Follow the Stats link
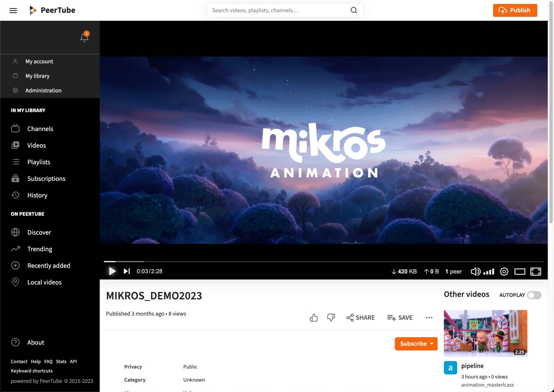 click(x=61, y=362)
